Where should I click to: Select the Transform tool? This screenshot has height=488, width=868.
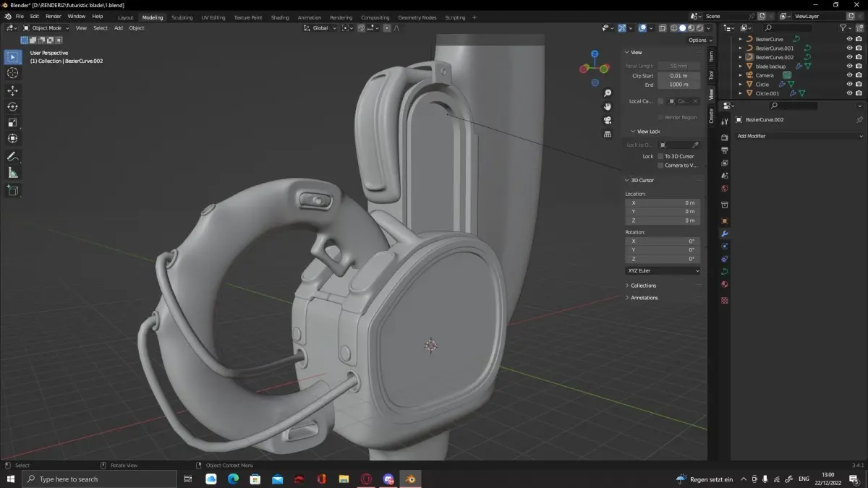(13, 138)
